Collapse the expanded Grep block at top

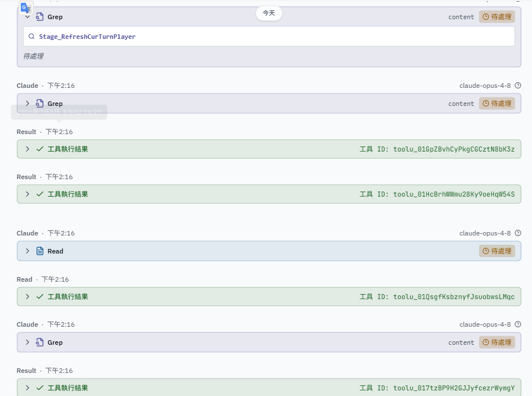(28, 17)
